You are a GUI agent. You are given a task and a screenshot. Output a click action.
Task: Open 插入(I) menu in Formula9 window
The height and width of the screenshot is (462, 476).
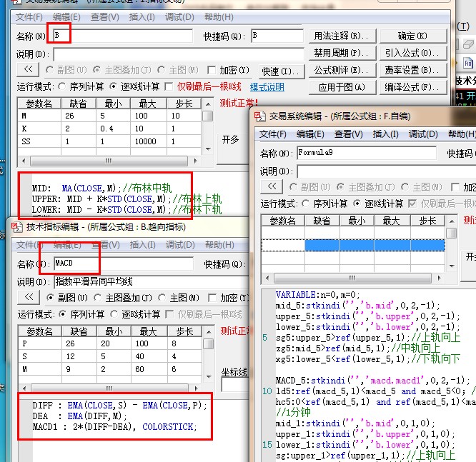pos(385,134)
